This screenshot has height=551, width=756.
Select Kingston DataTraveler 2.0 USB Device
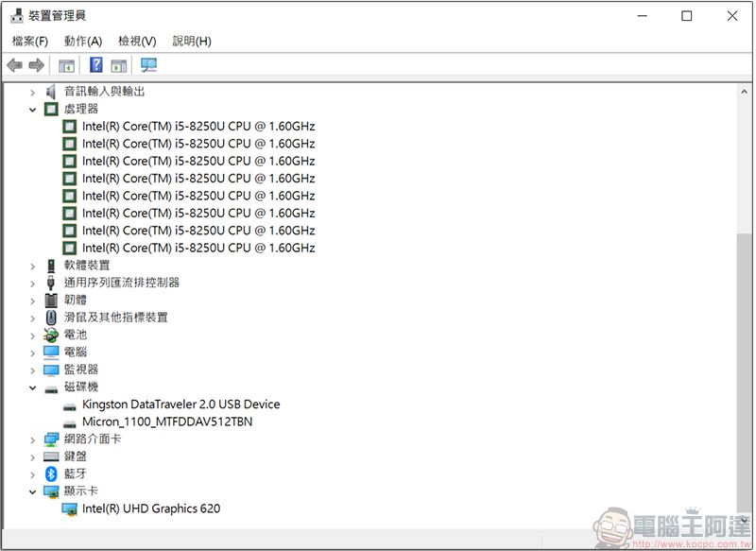[x=180, y=405]
